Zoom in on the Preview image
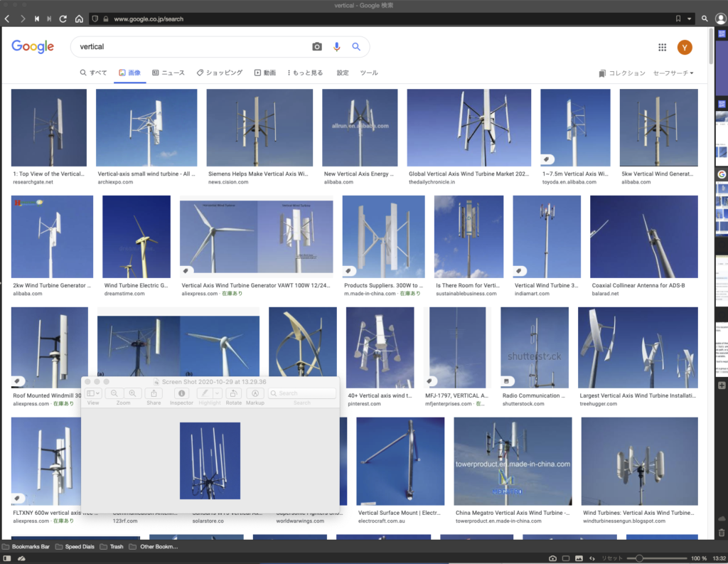The width and height of the screenshot is (728, 564). (132, 393)
